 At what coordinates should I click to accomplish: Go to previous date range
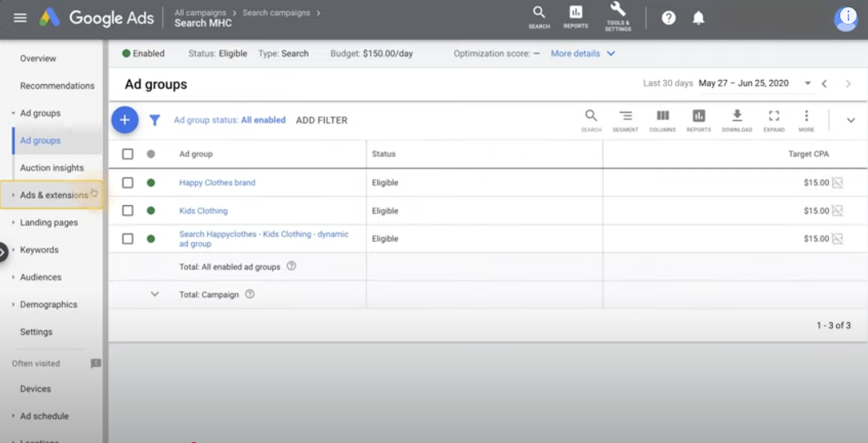(824, 83)
